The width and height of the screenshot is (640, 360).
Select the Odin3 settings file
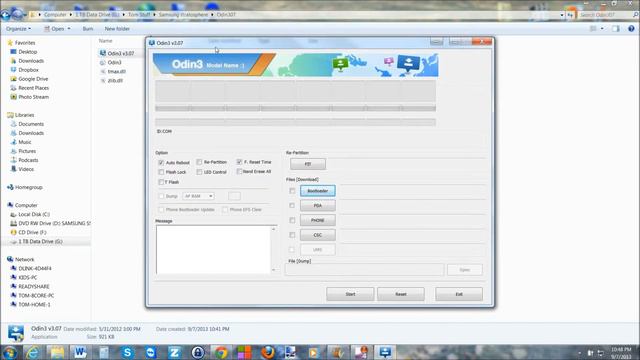[111, 62]
